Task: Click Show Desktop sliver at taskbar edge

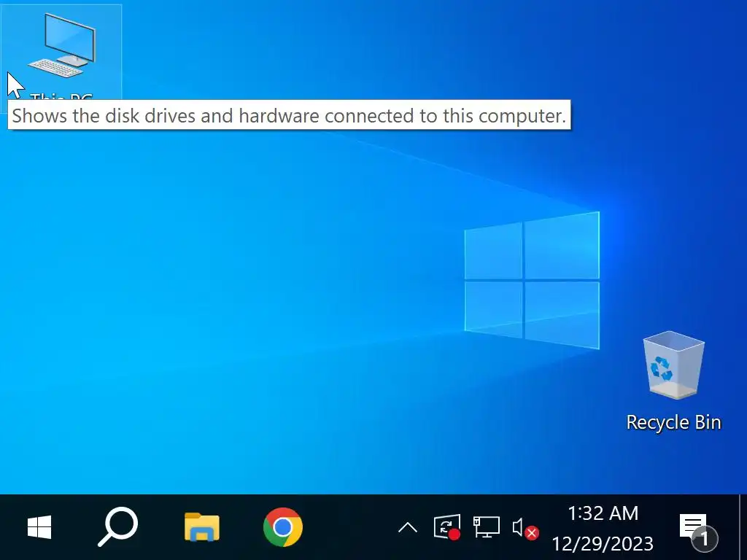Action: pos(743,527)
